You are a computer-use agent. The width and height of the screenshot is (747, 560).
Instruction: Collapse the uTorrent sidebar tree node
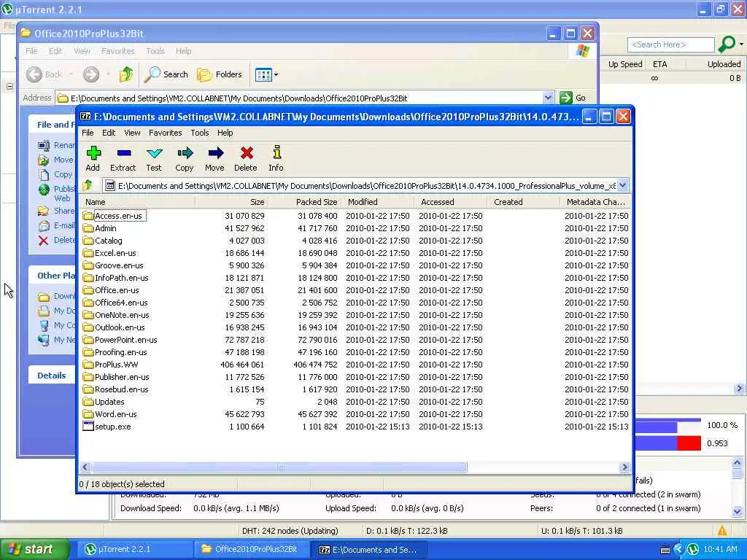point(9,86)
